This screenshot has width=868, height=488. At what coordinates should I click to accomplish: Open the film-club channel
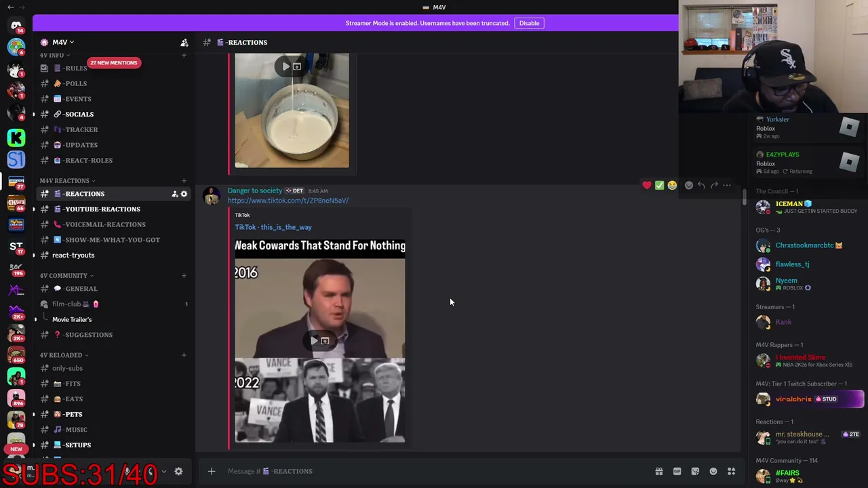tap(113, 304)
